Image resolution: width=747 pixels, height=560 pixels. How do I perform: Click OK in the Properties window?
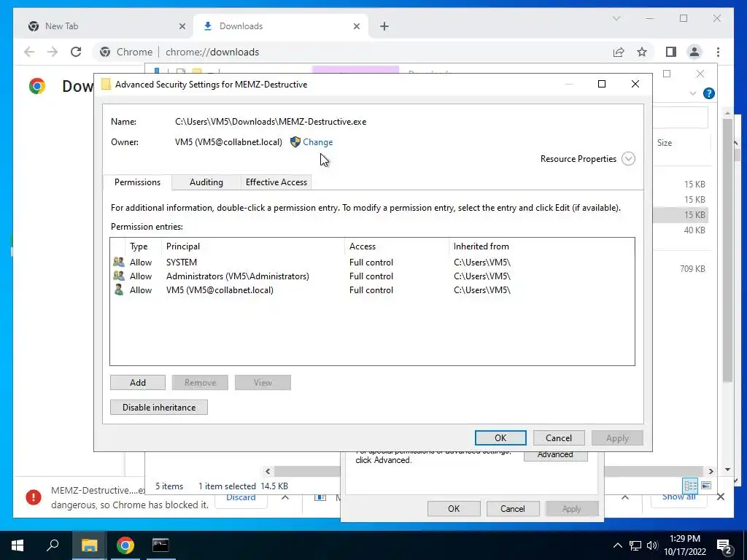click(454, 508)
